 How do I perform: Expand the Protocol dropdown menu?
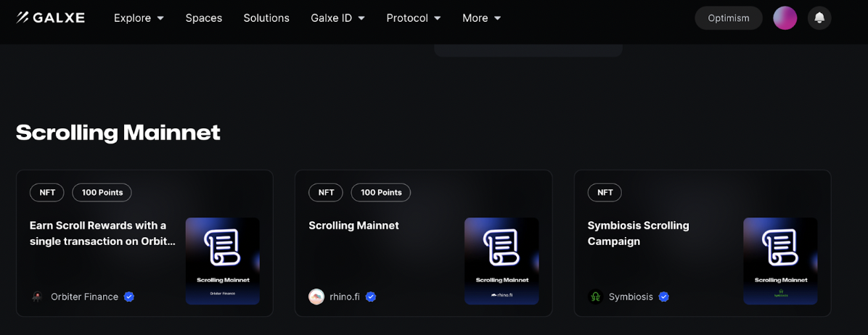point(414,17)
